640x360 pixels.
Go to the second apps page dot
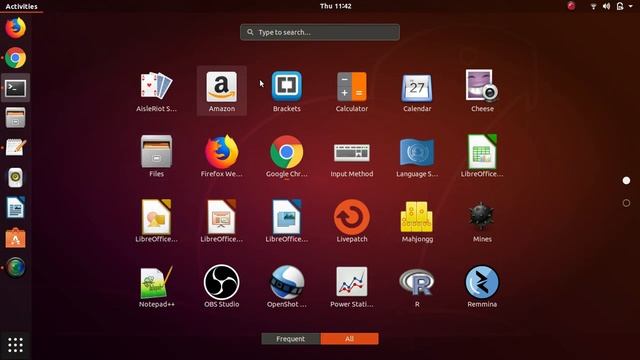point(626,203)
